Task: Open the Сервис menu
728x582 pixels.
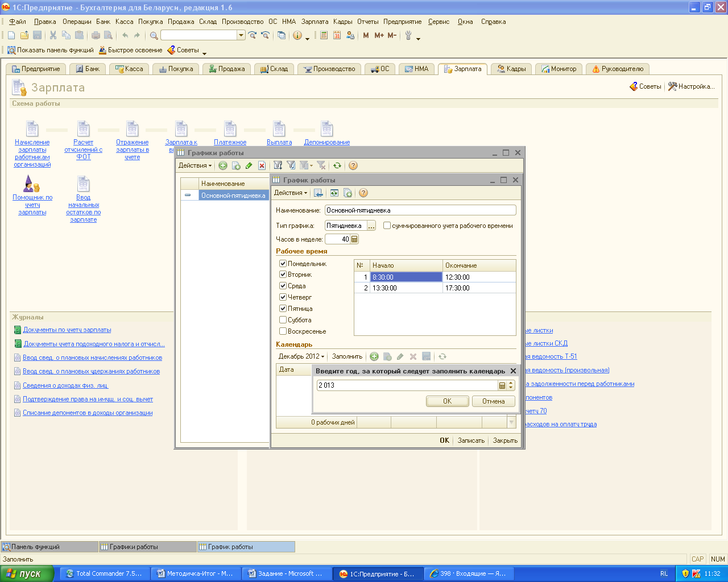Action: [439, 22]
